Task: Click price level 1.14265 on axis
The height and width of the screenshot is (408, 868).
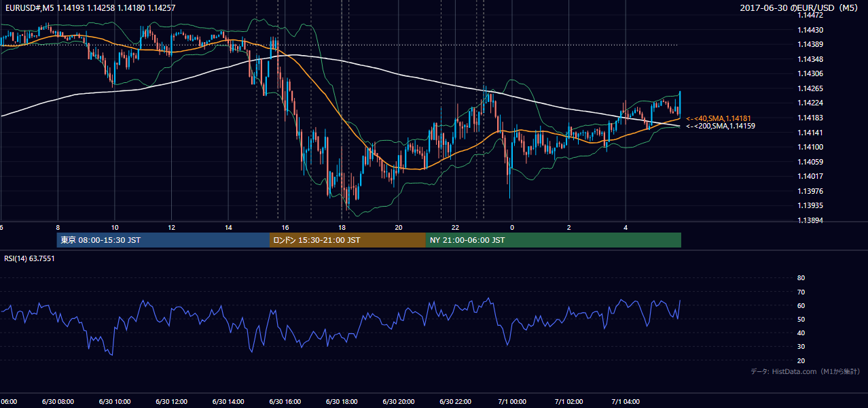Action: pos(810,88)
